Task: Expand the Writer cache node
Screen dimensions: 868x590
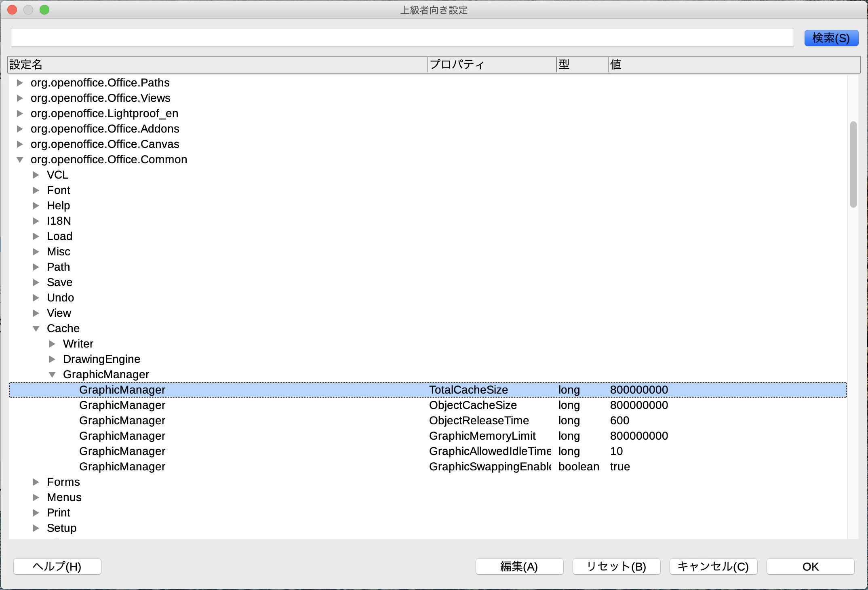Action: tap(52, 344)
